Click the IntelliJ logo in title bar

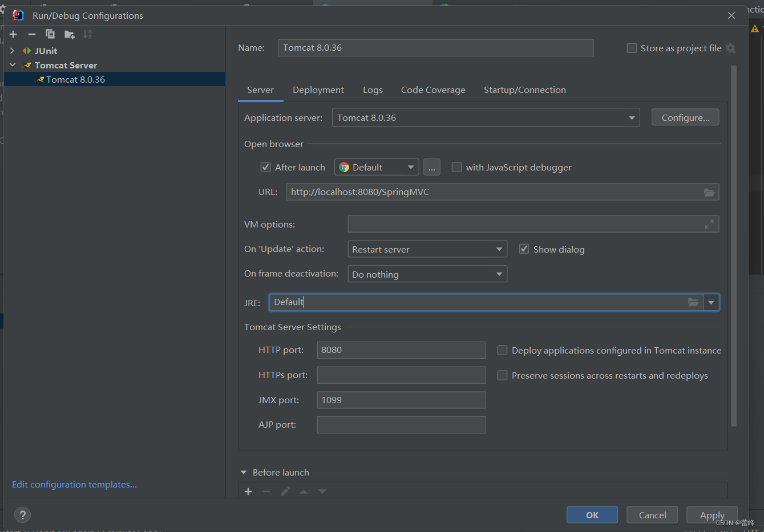pyautogui.click(x=18, y=15)
